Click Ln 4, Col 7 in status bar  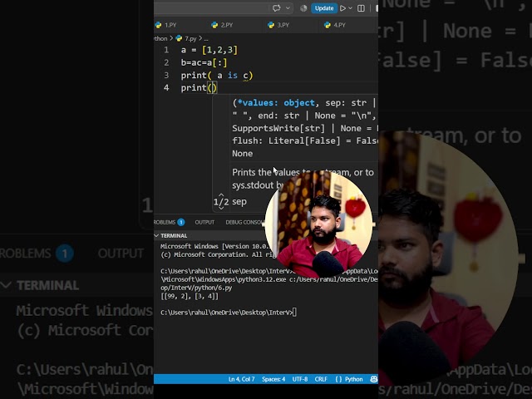242,379
